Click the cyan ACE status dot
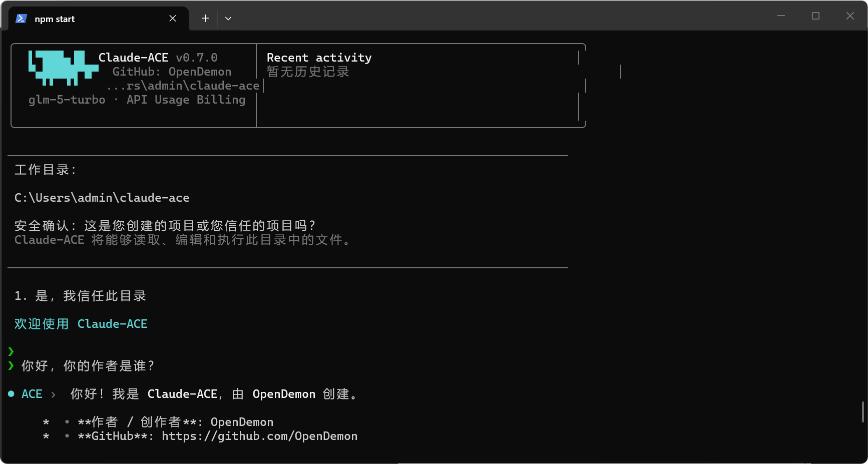Image resolution: width=868 pixels, height=464 pixels. click(11, 394)
